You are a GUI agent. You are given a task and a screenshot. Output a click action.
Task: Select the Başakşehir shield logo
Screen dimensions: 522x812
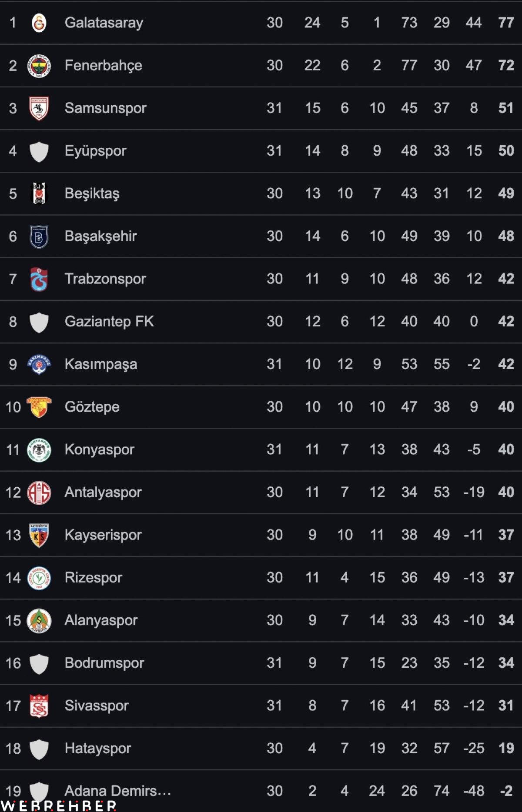(39, 236)
